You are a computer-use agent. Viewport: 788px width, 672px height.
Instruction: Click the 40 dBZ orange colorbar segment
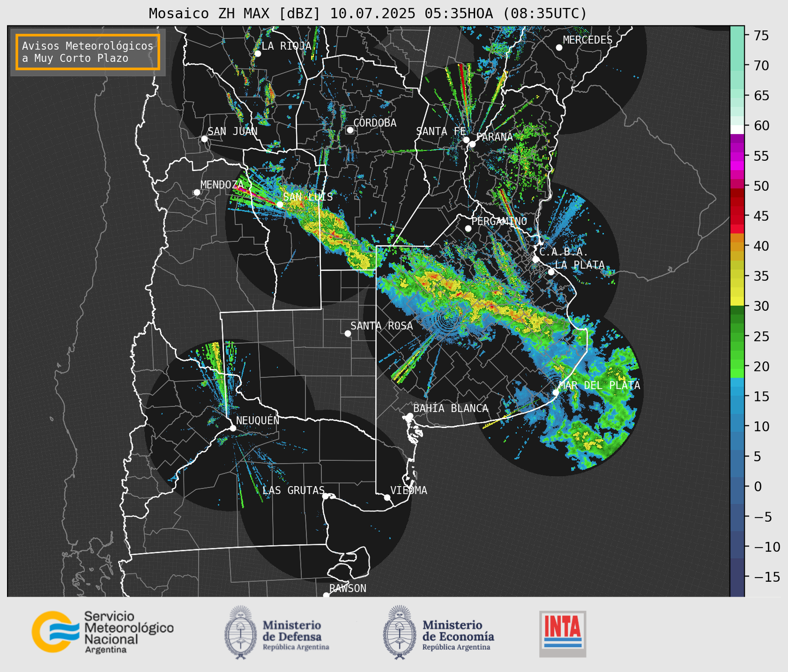pyautogui.click(x=737, y=247)
